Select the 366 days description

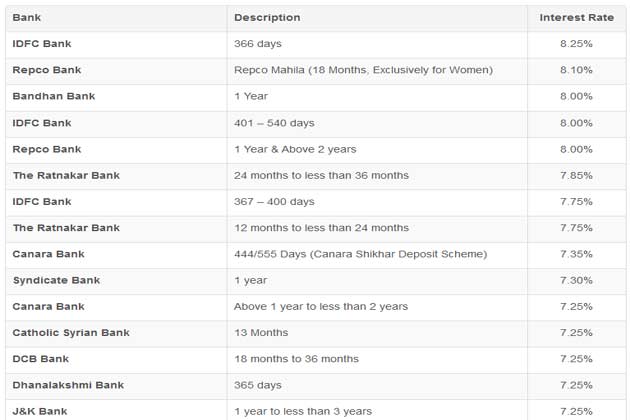pos(258,44)
